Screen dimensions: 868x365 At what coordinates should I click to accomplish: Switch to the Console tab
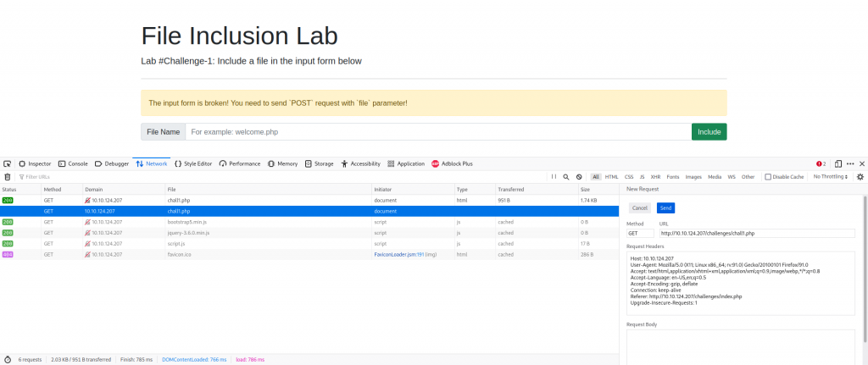(x=73, y=163)
